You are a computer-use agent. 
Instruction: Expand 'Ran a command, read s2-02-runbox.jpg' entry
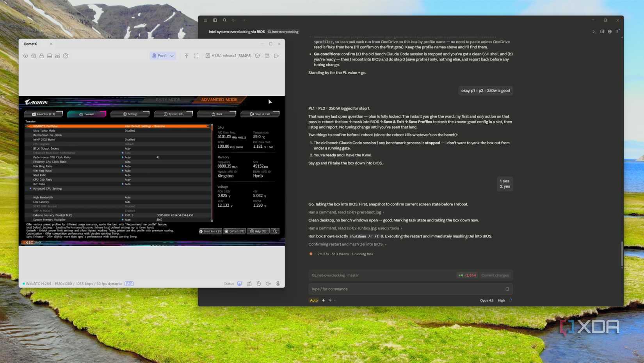(x=355, y=228)
